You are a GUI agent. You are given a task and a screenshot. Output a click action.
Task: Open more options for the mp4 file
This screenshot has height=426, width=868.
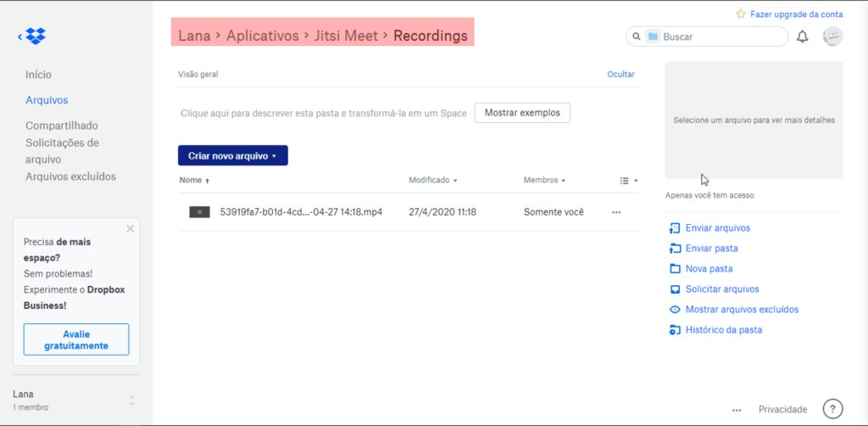pyautogui.click(x=616, y=212)
